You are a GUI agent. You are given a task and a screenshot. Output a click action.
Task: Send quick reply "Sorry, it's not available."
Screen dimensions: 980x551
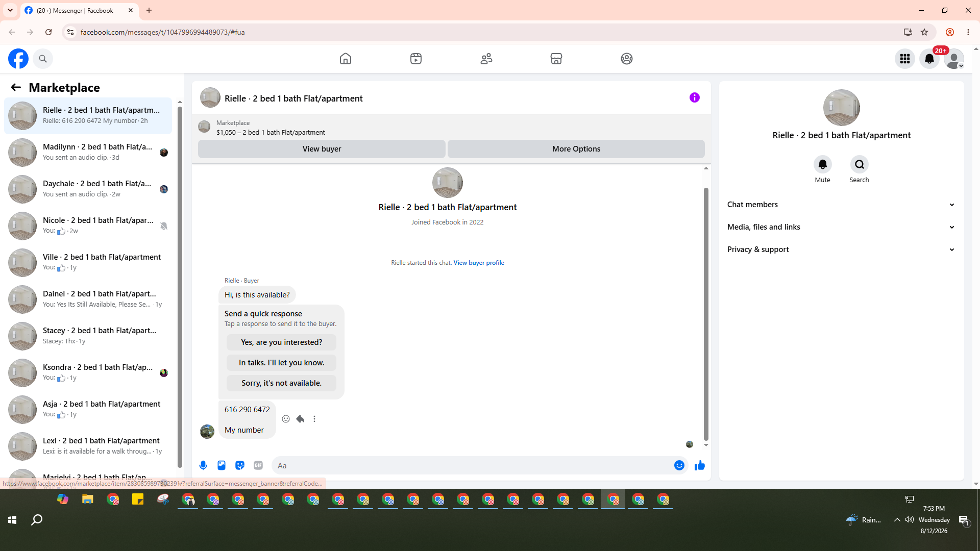pyautogui.click(x=281, y=383)
